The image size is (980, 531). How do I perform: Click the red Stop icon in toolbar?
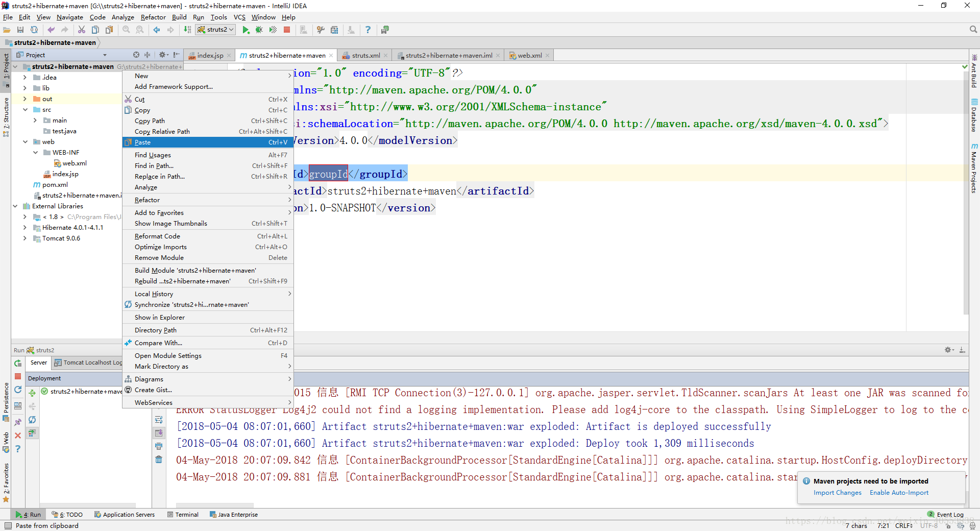click(x=287, y=30)
